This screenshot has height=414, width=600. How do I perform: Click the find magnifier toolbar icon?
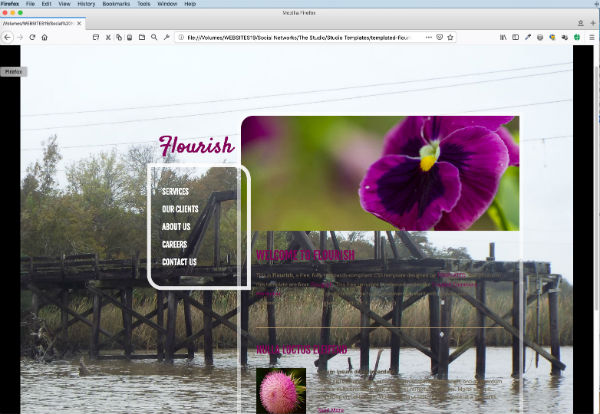(154, 37)
